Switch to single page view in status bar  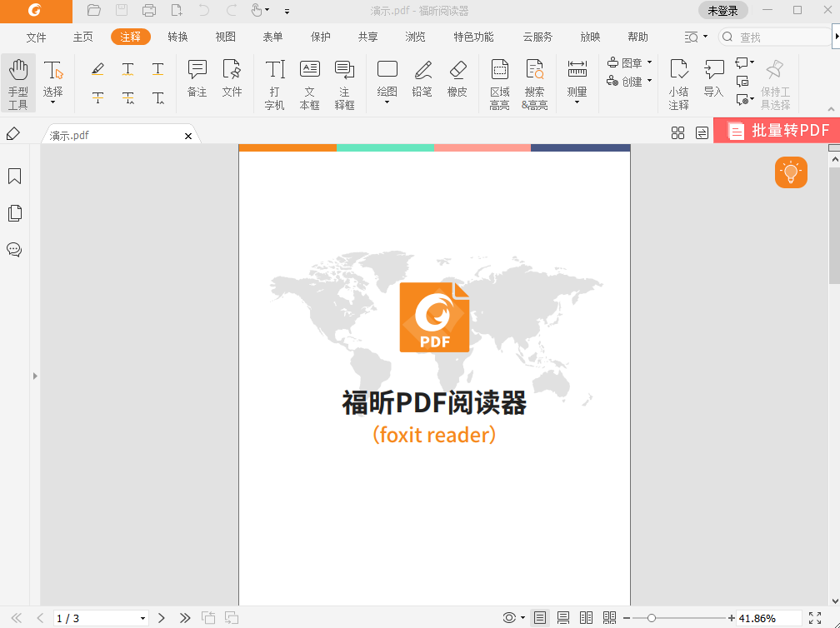(x=541, y=618)
